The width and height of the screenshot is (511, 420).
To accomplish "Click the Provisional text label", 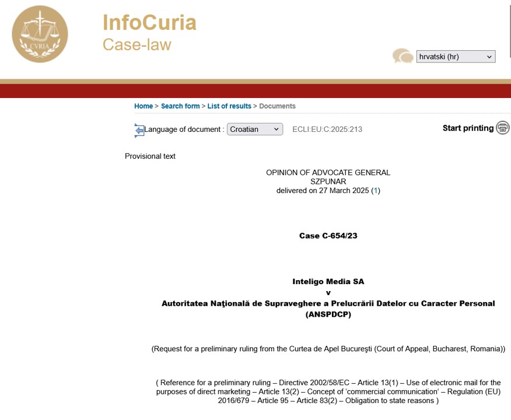I will tap(150, 156).
